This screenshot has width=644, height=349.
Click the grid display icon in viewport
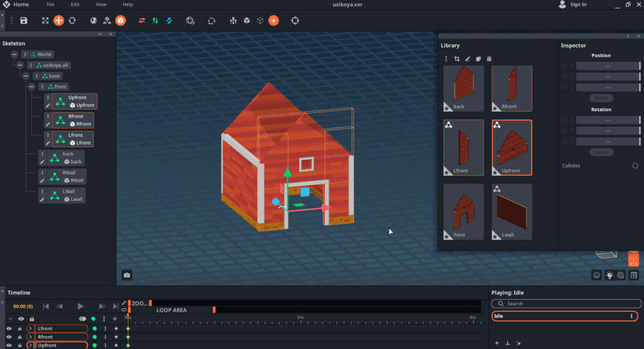(634, 275)
